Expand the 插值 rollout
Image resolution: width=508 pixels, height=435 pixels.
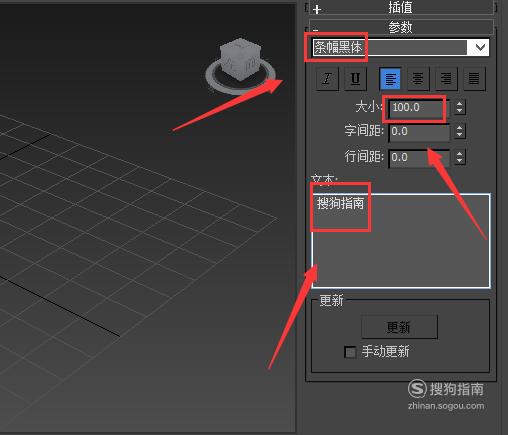pyautogui.click(x=401, y=7)
